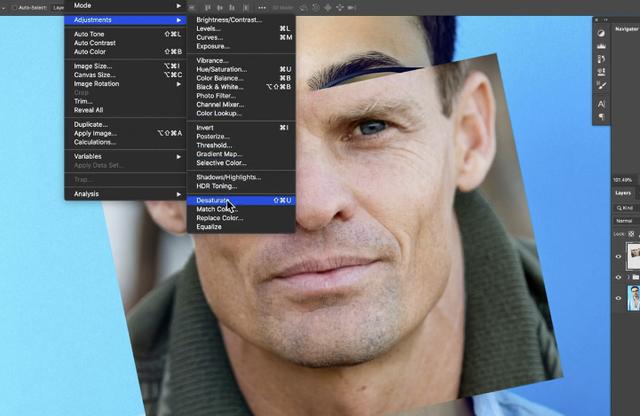The height and width of the screenshot is (416, 640).
Task: Choose Curves... adjustment
Action: (241, 38)
